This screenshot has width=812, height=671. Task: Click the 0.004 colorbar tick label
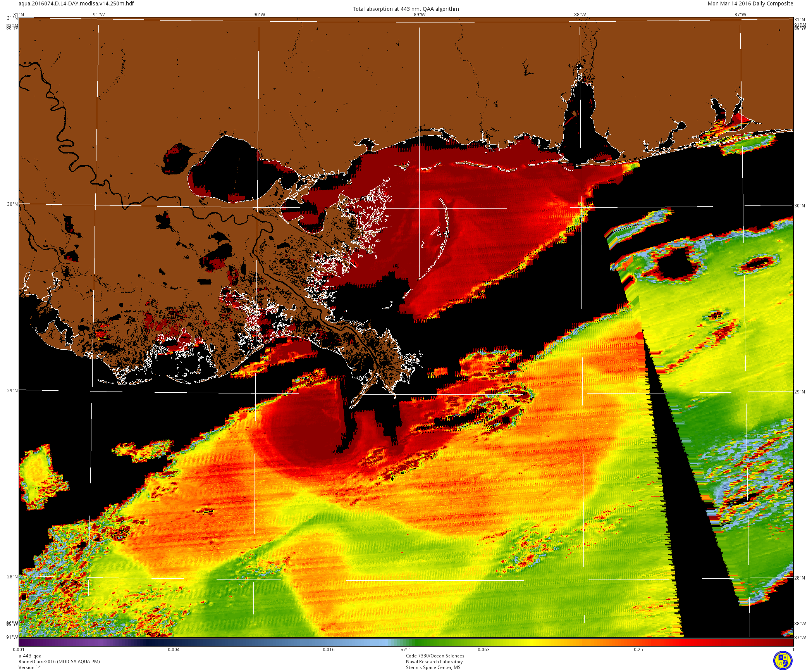[x=173, y=650]
